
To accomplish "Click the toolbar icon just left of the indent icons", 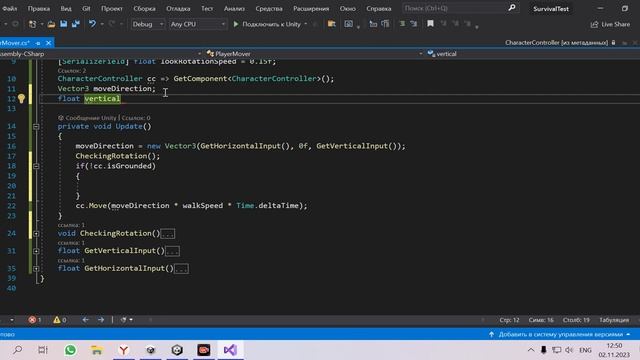I will (x=348, y=24).
